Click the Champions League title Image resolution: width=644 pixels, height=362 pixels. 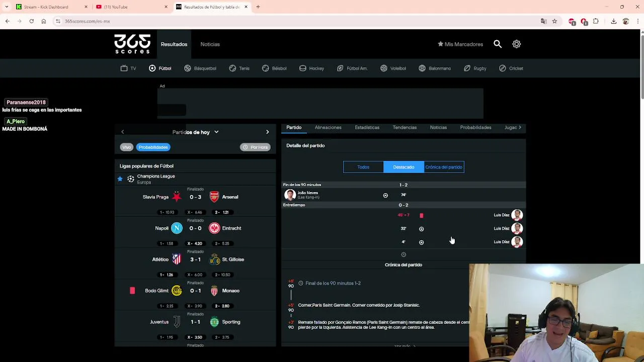click(x=156, y=176)
